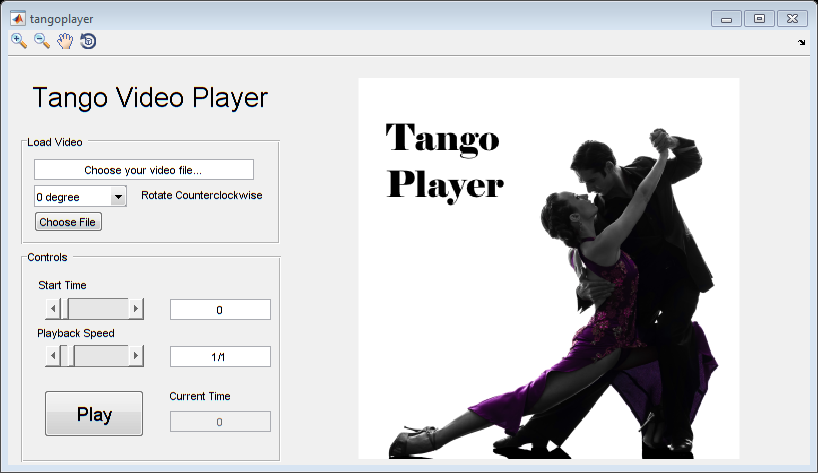Select the Zoom In tool
Image resolution: width=818 pixels, height=473 pixels.
pos(18,41)
